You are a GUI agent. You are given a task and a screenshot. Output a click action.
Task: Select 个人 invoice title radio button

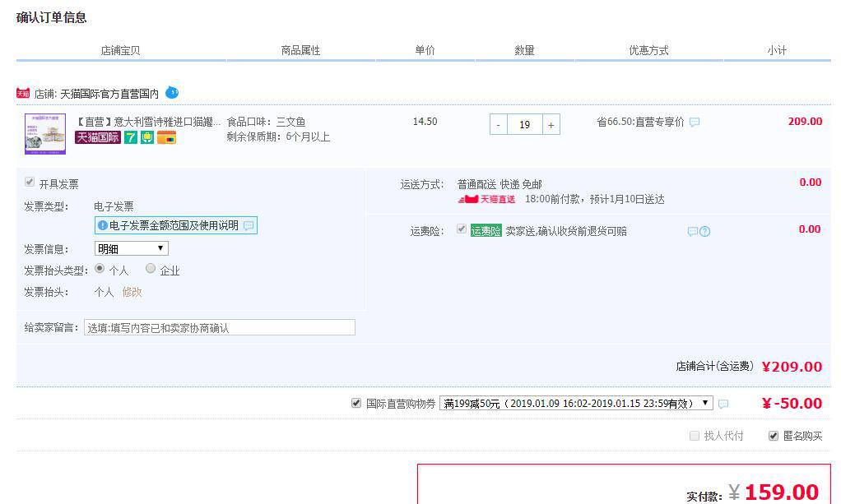tap(100, 268)
